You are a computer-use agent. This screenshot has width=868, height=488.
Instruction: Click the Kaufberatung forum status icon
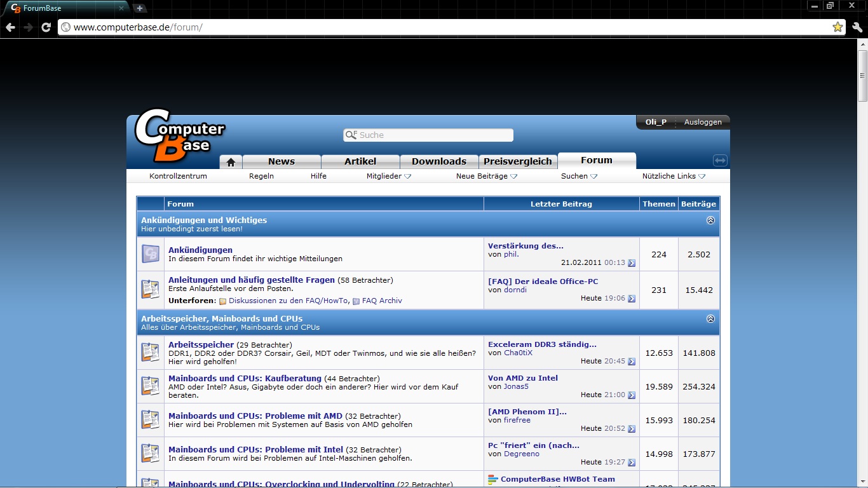coord(151,386)
